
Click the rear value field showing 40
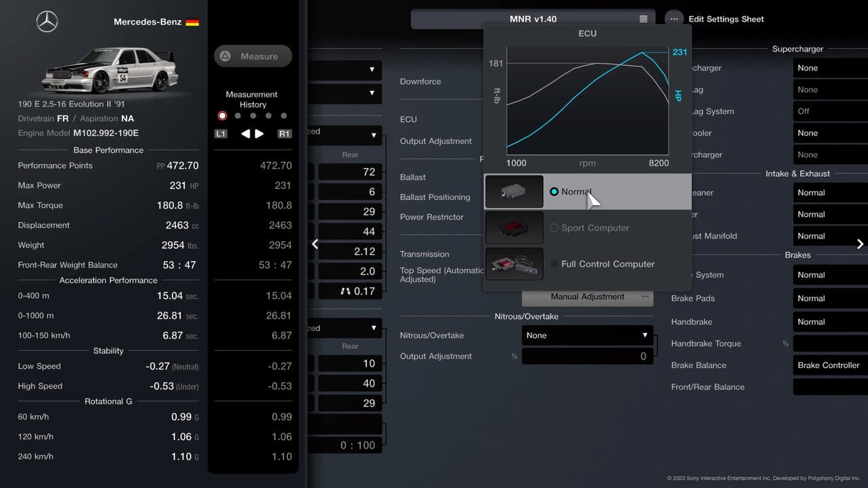point(350,384)
